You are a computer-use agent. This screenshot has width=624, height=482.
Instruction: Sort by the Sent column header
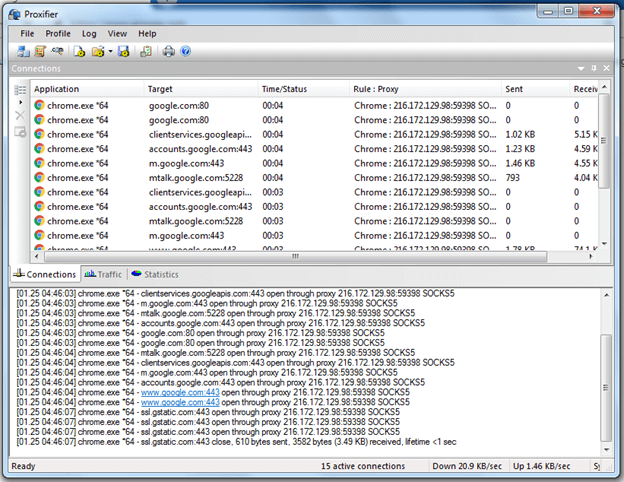point(536,89)
